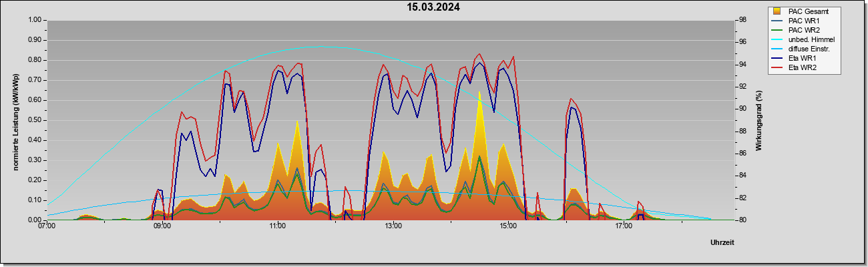Click the PAC WR1 legend line

tap(777, 21)
